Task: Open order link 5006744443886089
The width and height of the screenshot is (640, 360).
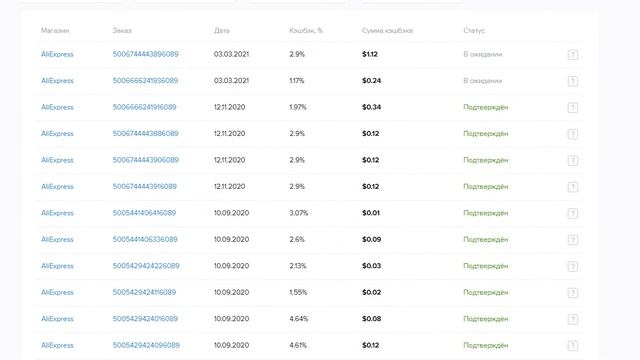Action: (145, 133)
